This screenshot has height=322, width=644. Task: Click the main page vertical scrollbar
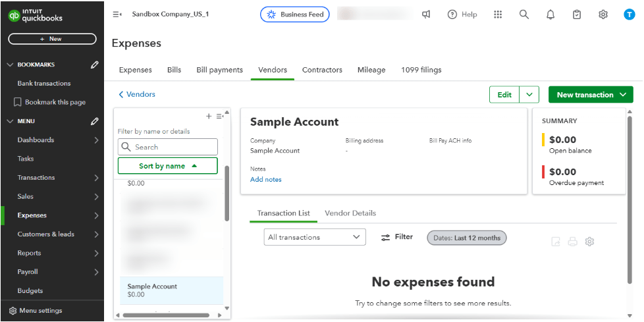(x=630, y=200)
